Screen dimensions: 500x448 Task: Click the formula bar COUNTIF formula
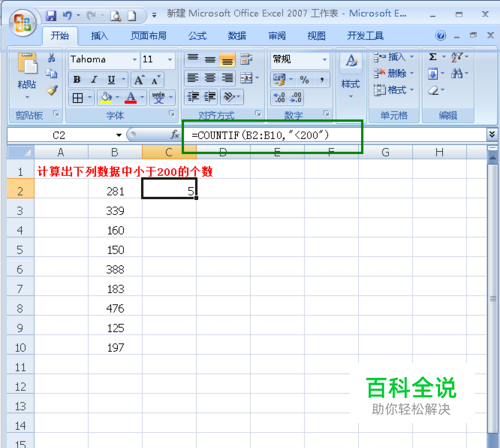point(260,135)
